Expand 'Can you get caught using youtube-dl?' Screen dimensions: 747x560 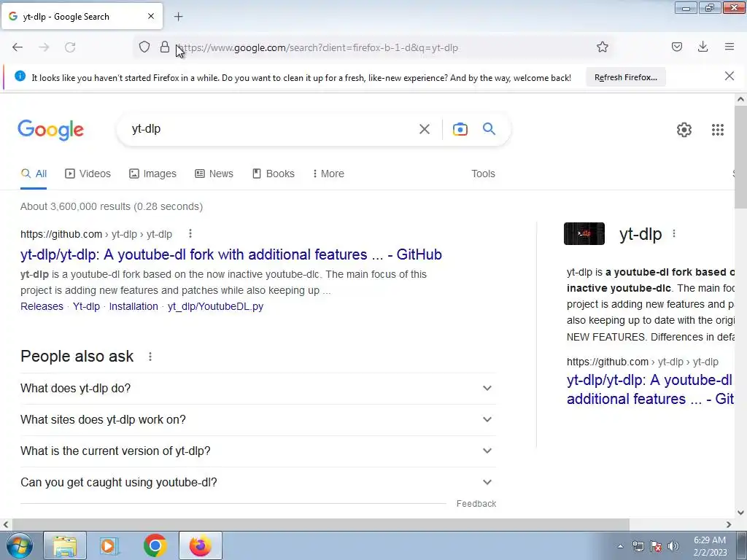click(x=258, y=483)
